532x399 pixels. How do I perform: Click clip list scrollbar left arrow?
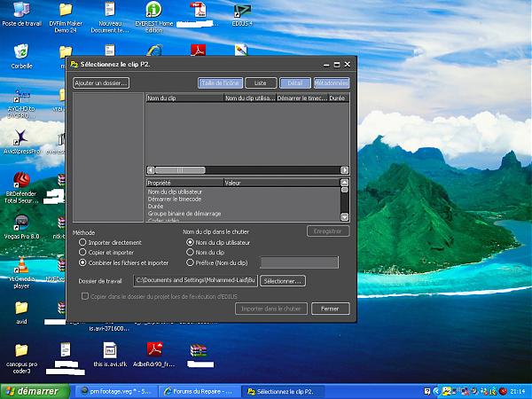[151, 170]
